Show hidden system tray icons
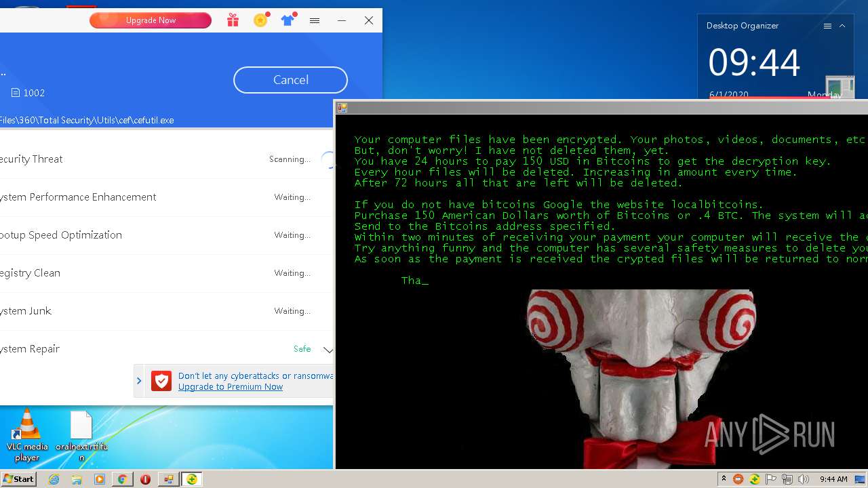868x488 pixels. pyautogui.click(x=724, y=479)
